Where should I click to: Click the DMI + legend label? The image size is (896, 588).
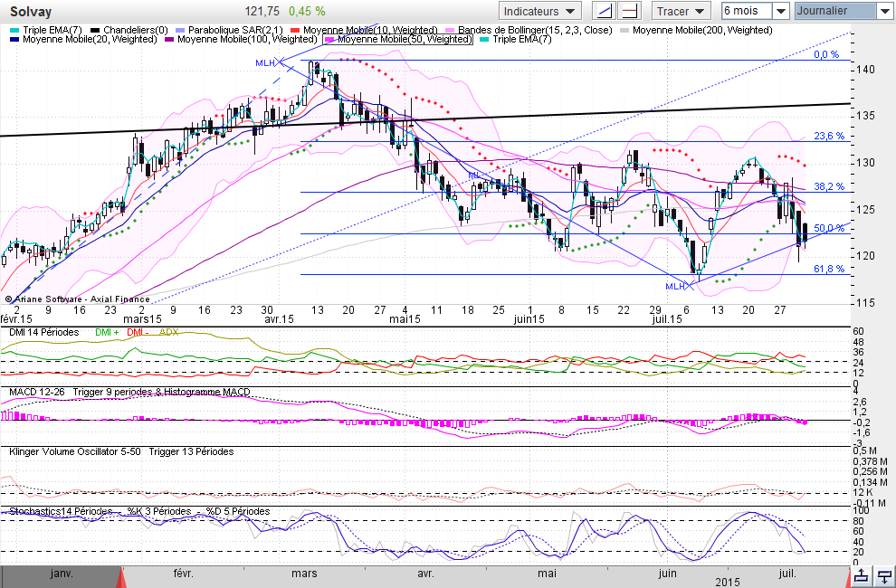click(x=107, y=333)
